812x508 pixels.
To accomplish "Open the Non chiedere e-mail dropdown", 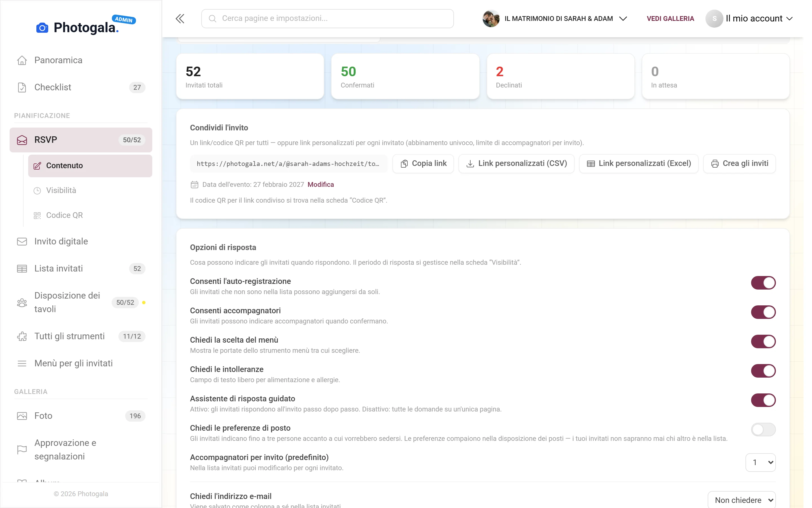I will pos(742,500).
